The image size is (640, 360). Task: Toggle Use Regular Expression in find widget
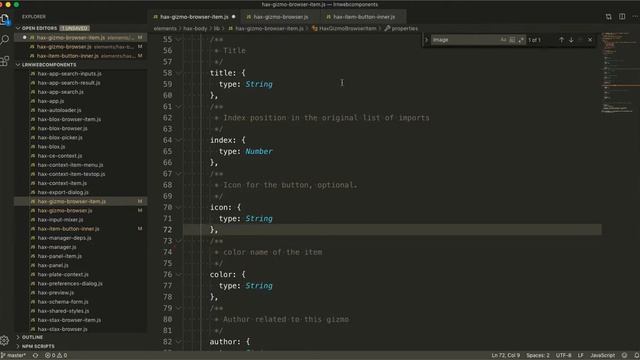521,40
